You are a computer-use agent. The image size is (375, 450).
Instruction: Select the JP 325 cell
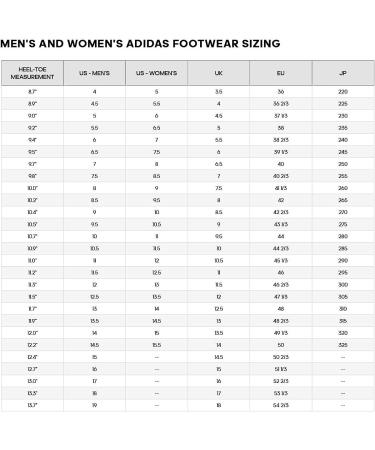pyautogui.click(x=343, y=345)
